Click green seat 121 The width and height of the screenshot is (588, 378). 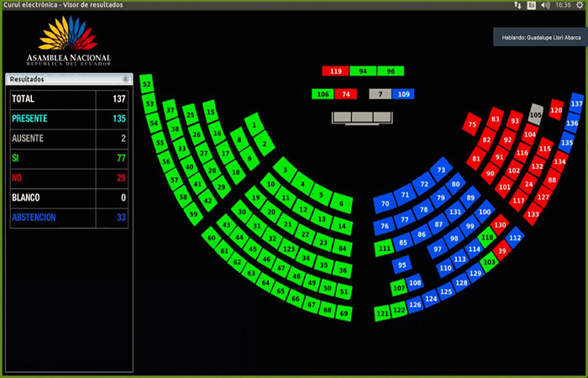click(382, 313)
